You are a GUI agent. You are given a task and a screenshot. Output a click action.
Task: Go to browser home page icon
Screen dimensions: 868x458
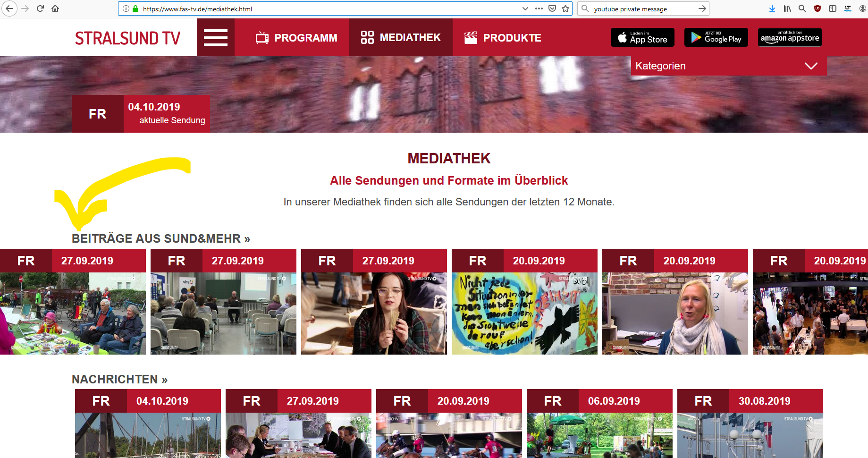(55, 8)
